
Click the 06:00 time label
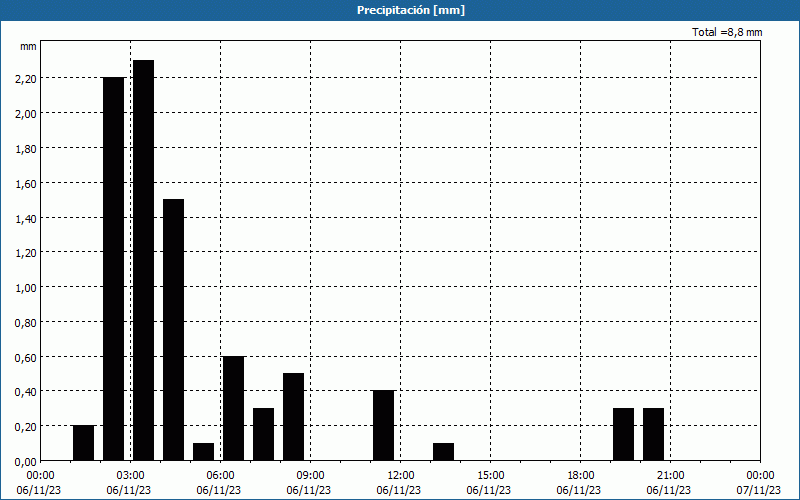(220, 476)
